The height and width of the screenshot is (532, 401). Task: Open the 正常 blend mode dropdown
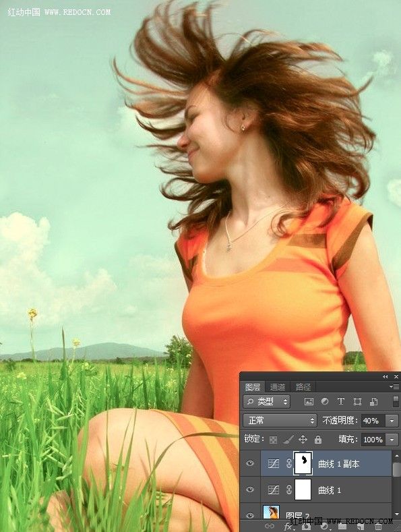tap(280, 421)
